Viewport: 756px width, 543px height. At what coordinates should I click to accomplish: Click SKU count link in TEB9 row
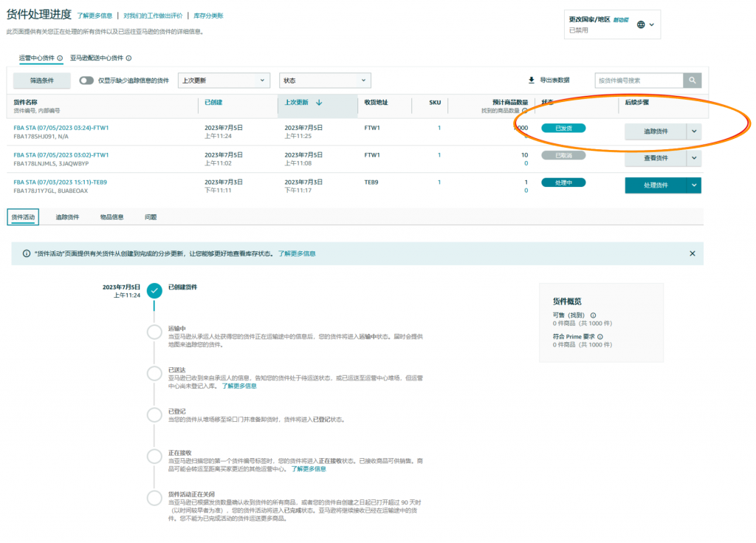(439, 182)
